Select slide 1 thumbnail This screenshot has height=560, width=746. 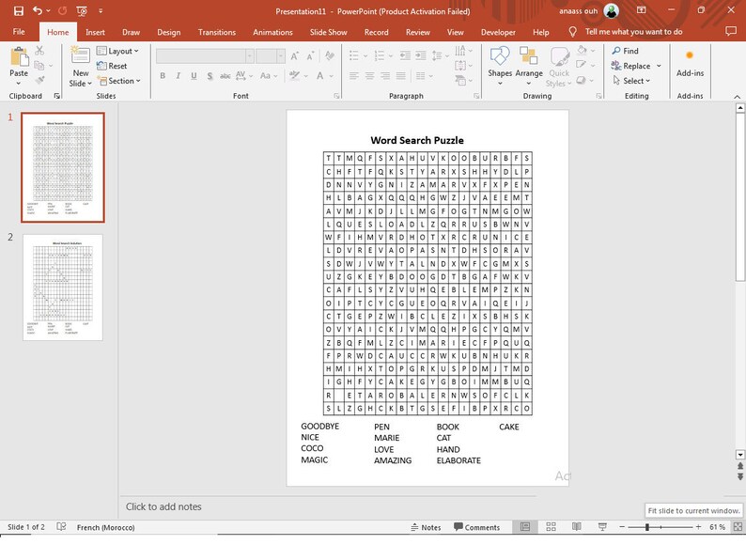coord(63,167)
